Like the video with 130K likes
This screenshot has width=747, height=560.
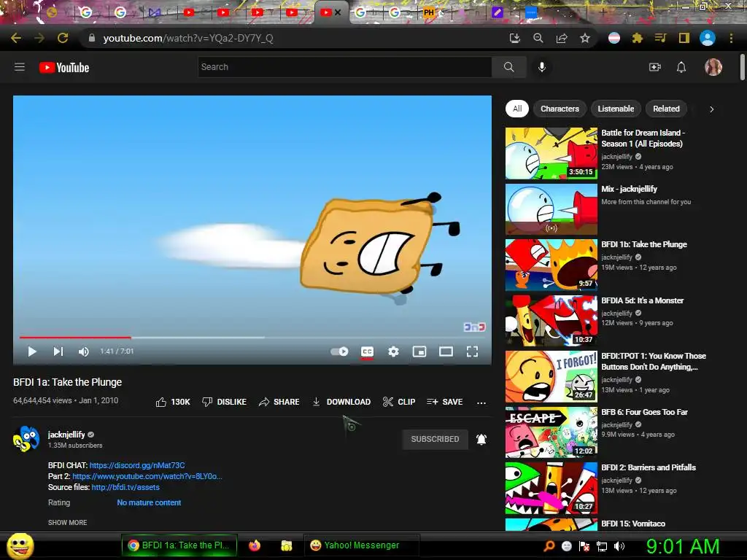(x=173, y=402)
